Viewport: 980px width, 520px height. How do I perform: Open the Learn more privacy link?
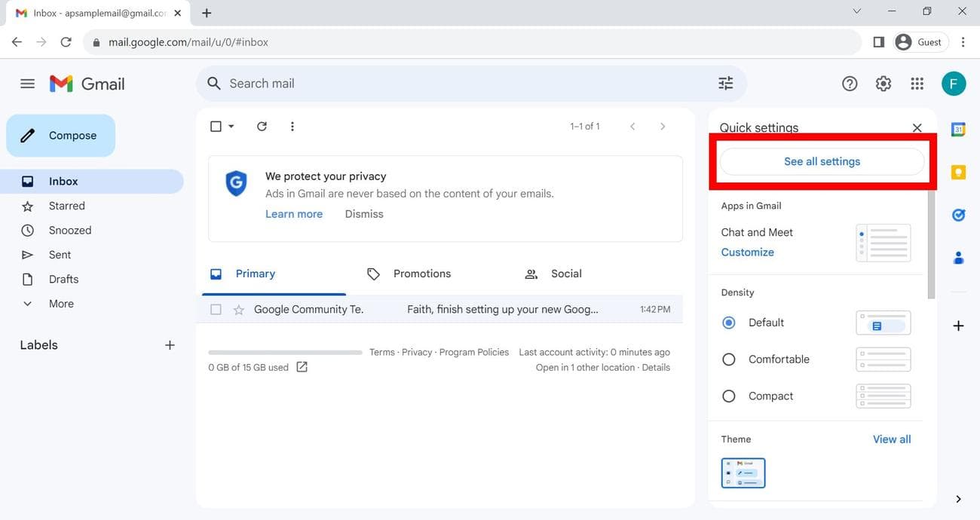[x=293, y=213]
